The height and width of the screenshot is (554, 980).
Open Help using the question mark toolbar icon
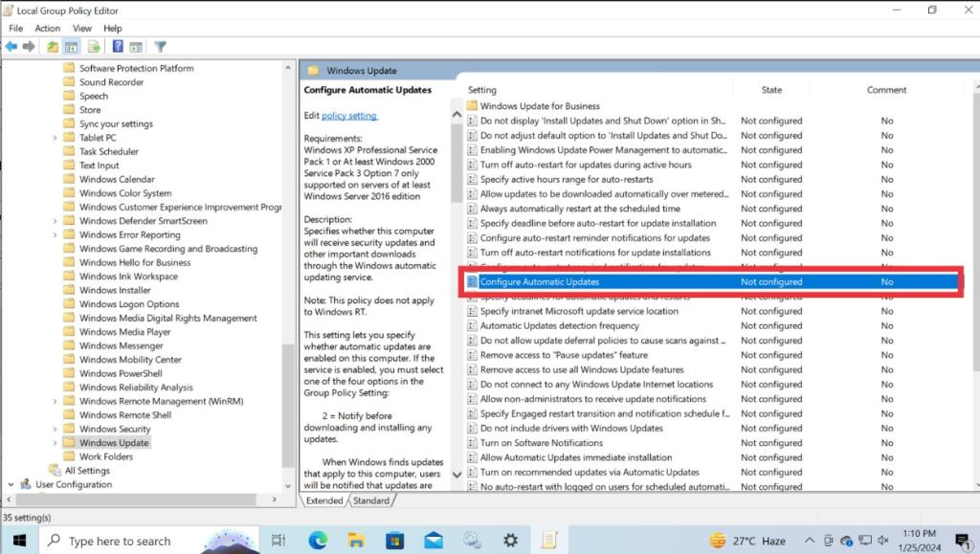tap(117, 46)
